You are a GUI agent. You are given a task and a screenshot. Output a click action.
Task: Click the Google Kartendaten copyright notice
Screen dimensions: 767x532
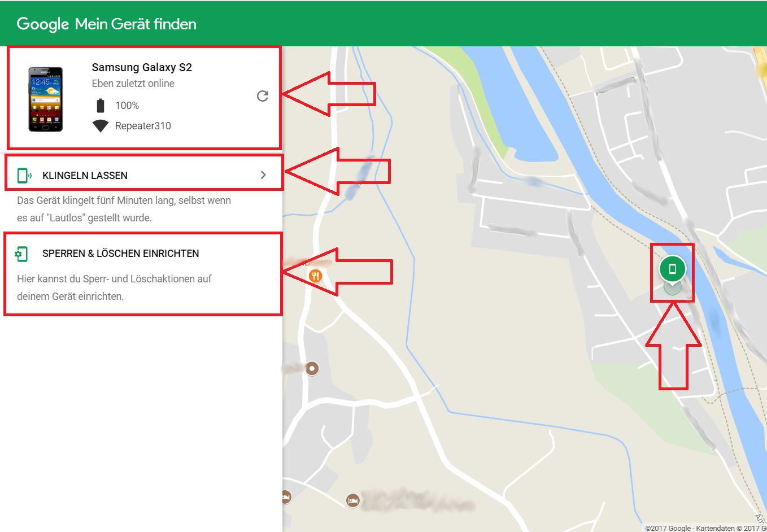(x=706, y=528)
